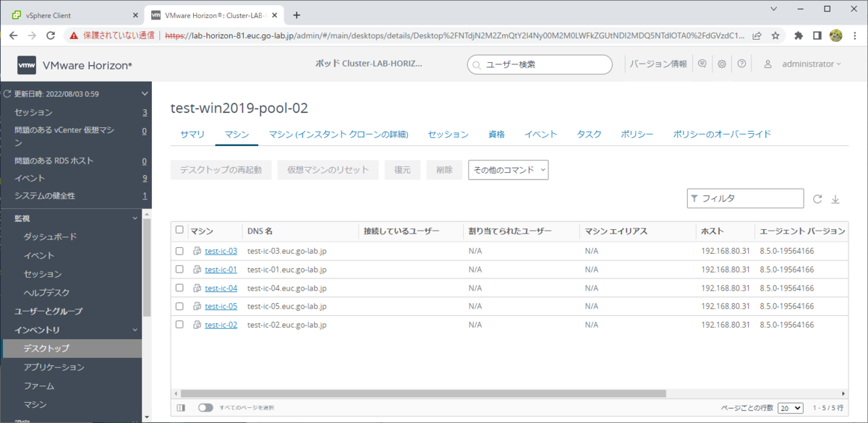Open the test-ic-03 machine link

(x=221, y=251)
